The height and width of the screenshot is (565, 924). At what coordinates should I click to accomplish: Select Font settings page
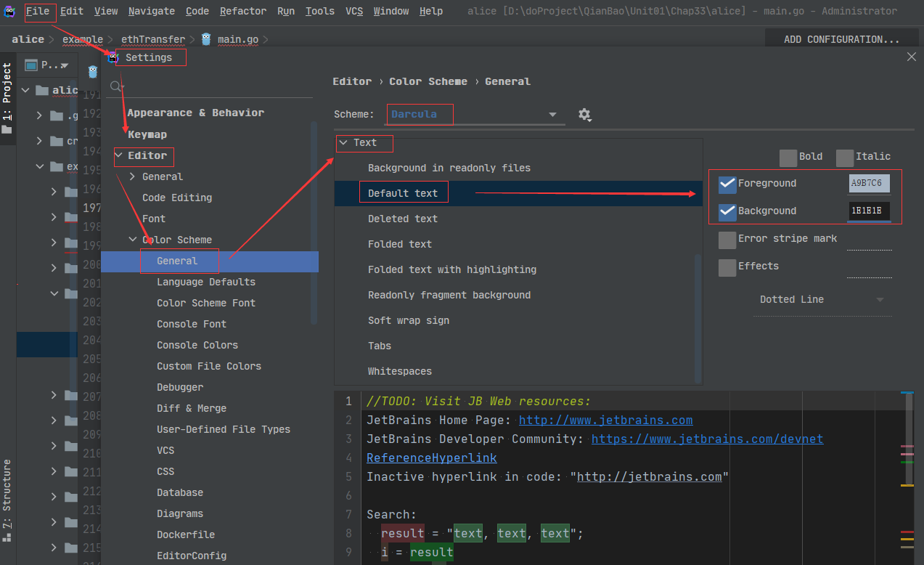pos(154,219)
